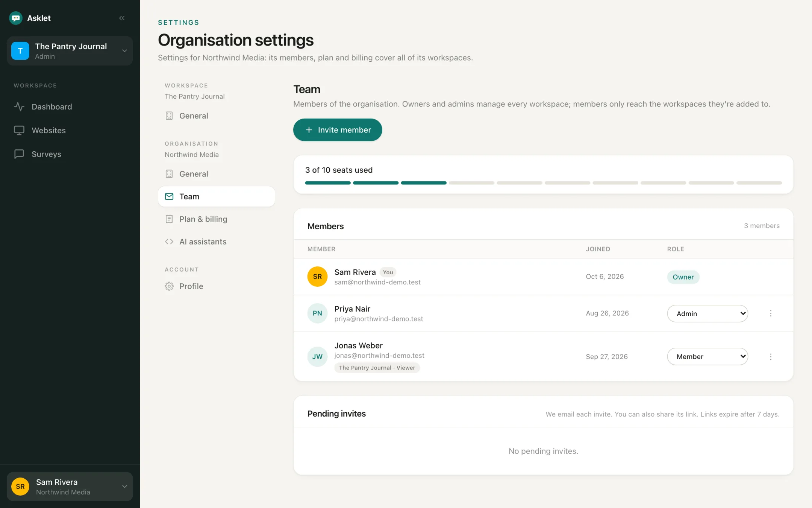This screenshot has height=508, width=812.
Task: Select Profile under Account
Action: (x=217, y=286)
